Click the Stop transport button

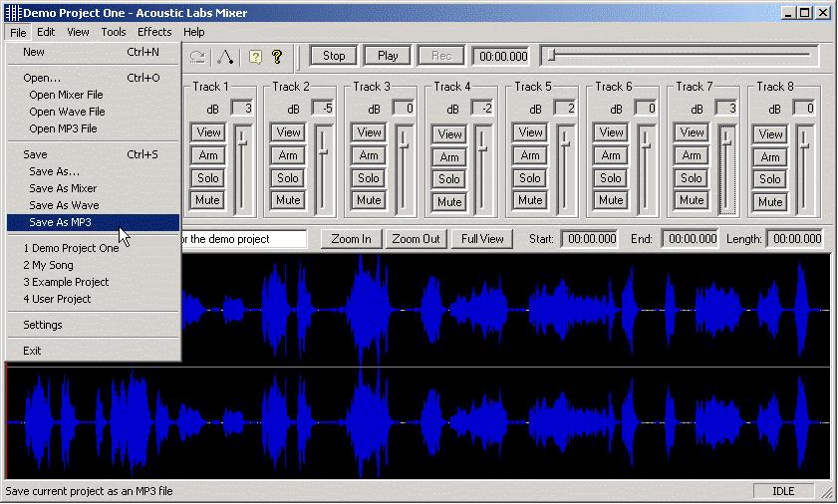pos(334,56)
